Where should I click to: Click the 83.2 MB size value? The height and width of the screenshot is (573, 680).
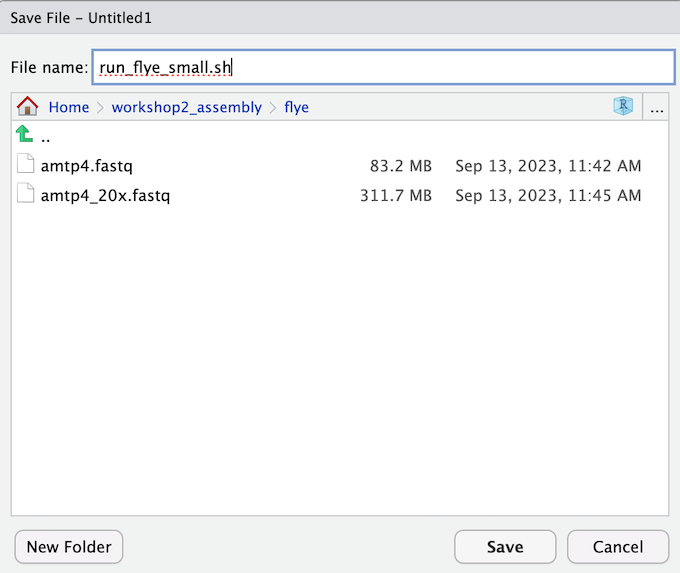tap(401, 166)
